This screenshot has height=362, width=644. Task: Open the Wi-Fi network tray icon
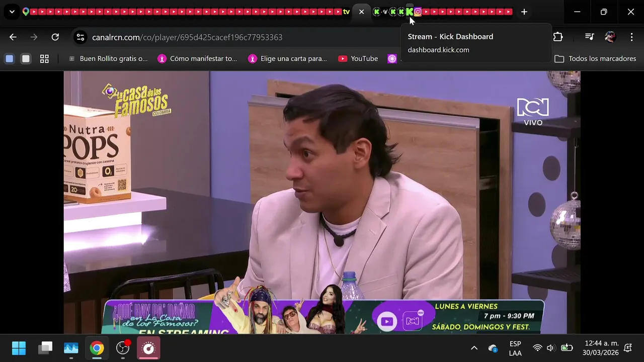click(537, 348)
